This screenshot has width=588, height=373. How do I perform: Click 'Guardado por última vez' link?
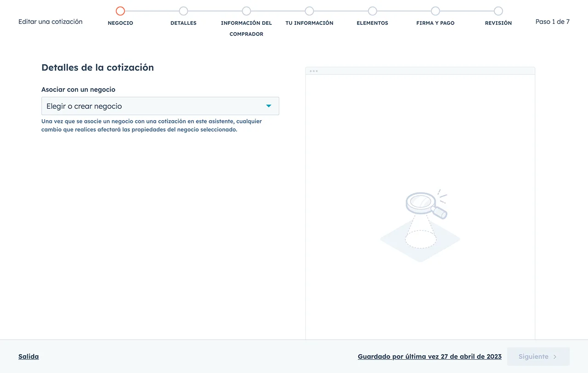point(430,356)
